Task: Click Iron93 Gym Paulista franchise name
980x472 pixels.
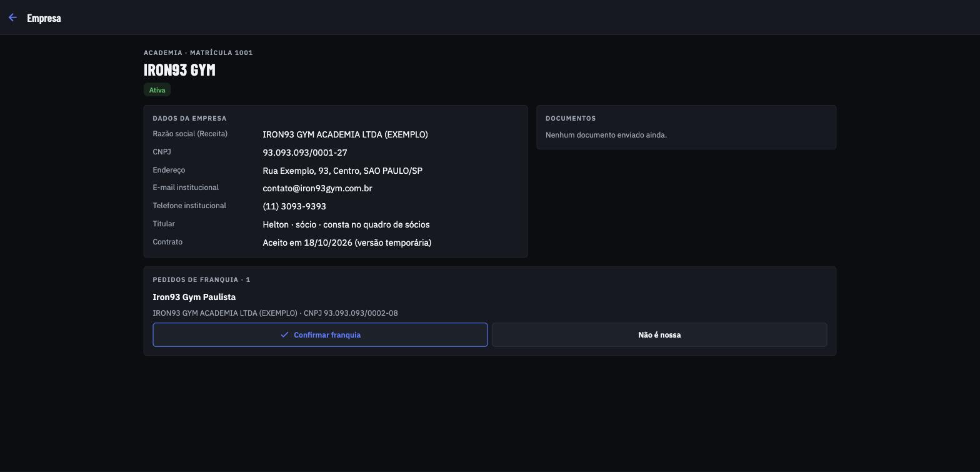Action: click(x=194, y=297)
